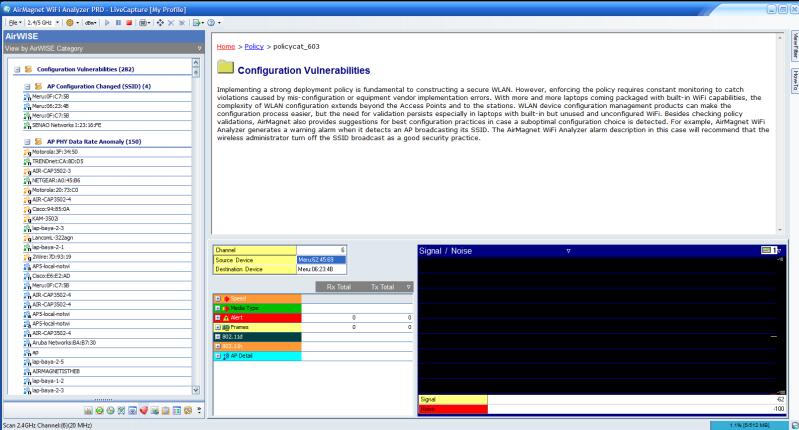The height and width of the screenshot is (430, 799).
Task: Select the Noise legend red swatch
Action: click(453, 409)
